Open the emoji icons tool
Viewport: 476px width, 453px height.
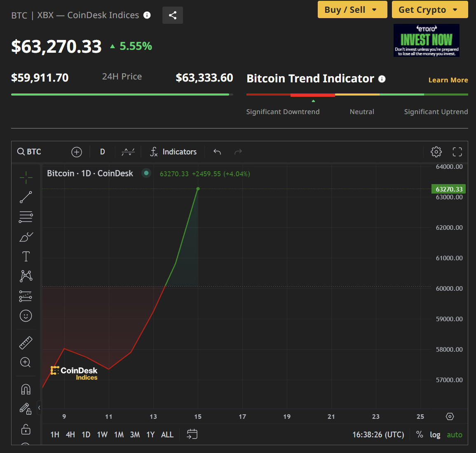pos(26,316)
